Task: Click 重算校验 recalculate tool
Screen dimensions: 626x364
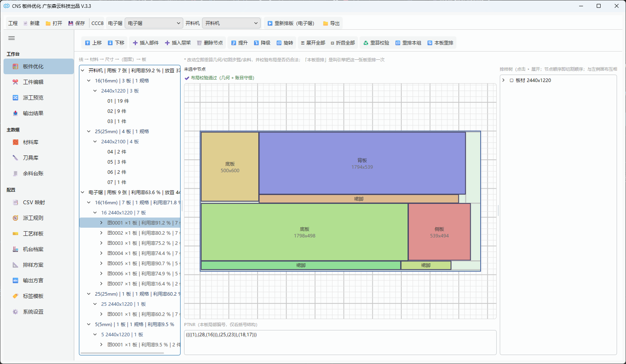Action: (x=376, y=43)
